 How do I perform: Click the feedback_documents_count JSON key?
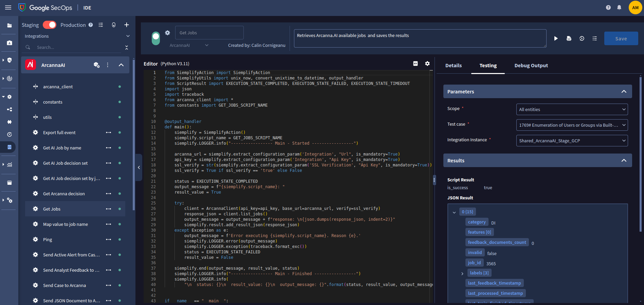point(497,242)
